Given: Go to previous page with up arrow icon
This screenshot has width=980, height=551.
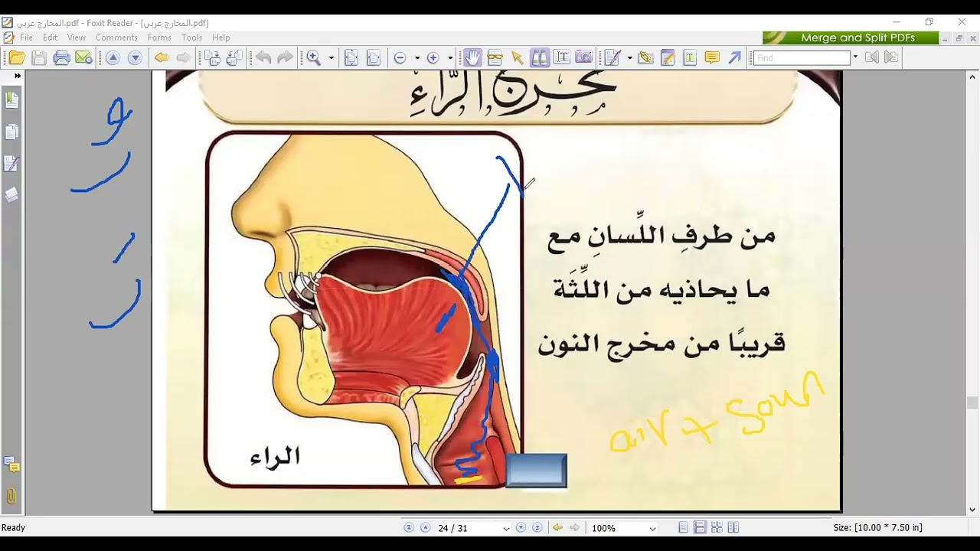Looking at the screenshot, I should click(x=113, y=57).
